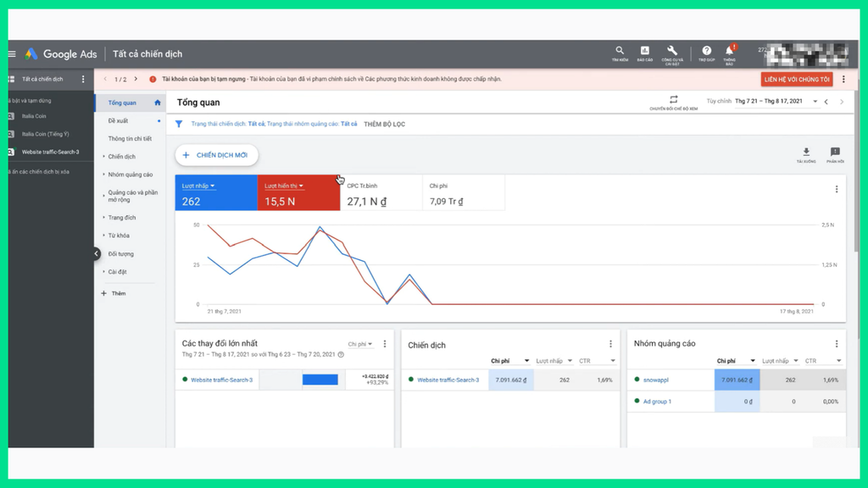Open the reports (Báo cáo) icon

coord(644,53)
